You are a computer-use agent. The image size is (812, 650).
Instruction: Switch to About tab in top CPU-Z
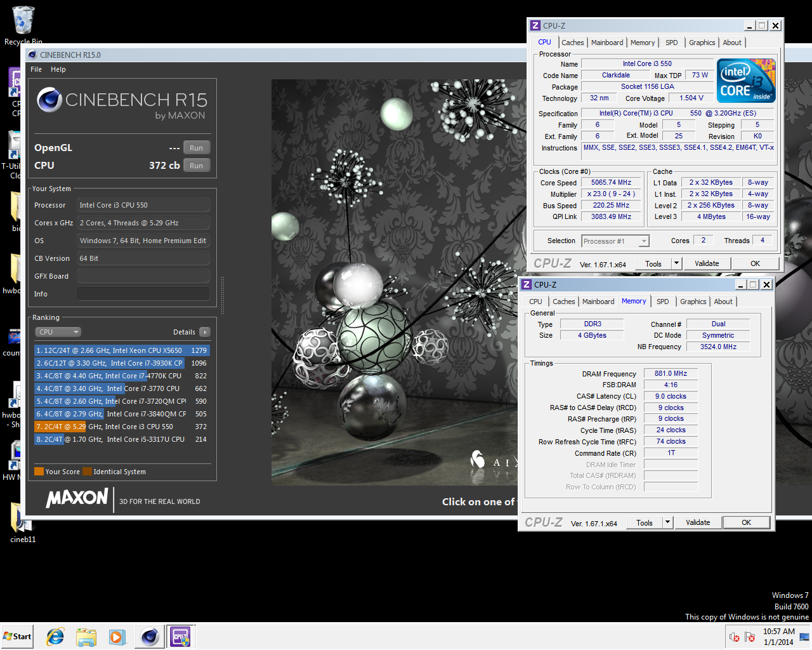(732, 43)
